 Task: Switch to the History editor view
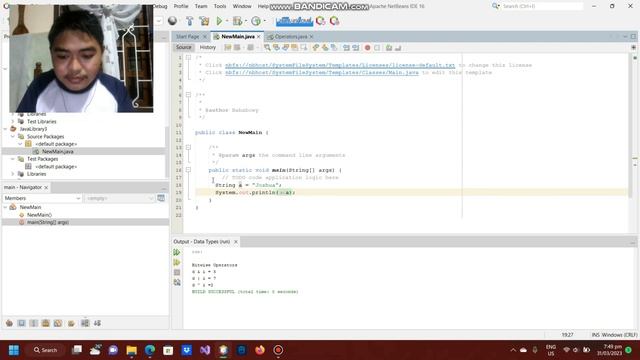coord(208,48)
